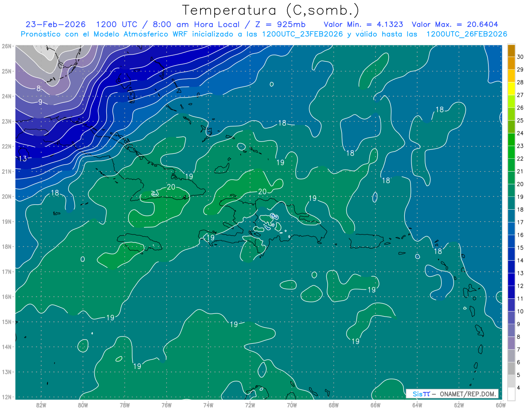Click the "Temperatura (C,somb.)" map title
Viewport: 532px width, 411px height.
click(x=270, y=11)
